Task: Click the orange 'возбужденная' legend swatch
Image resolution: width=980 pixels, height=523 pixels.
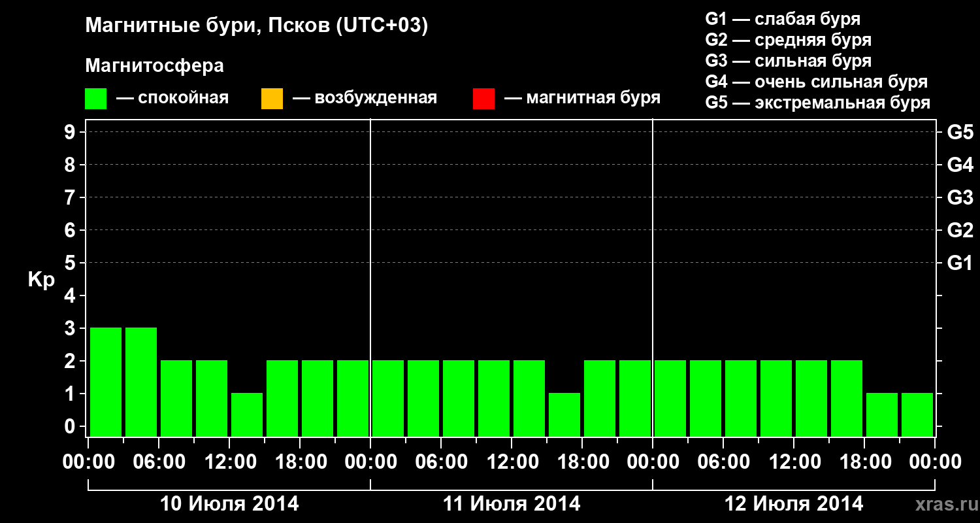Action: 272,99
